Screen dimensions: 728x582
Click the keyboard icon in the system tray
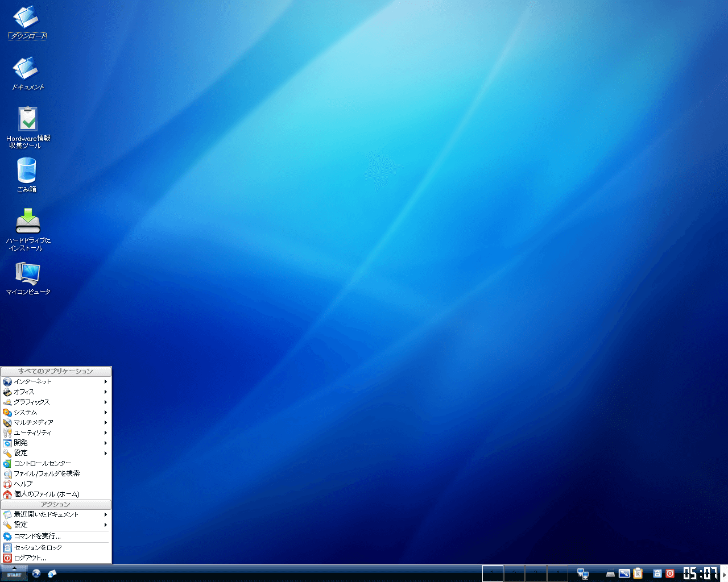point(610,573)
